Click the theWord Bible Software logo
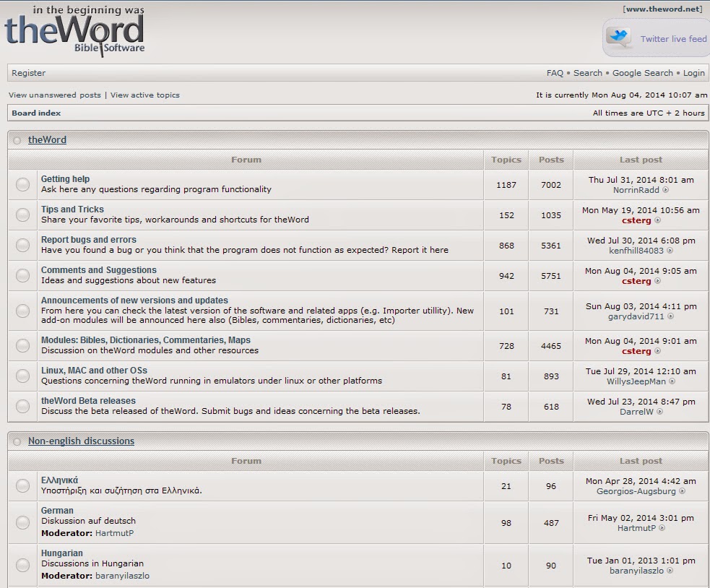Screen dimensions: 710x588 [74, 31]
